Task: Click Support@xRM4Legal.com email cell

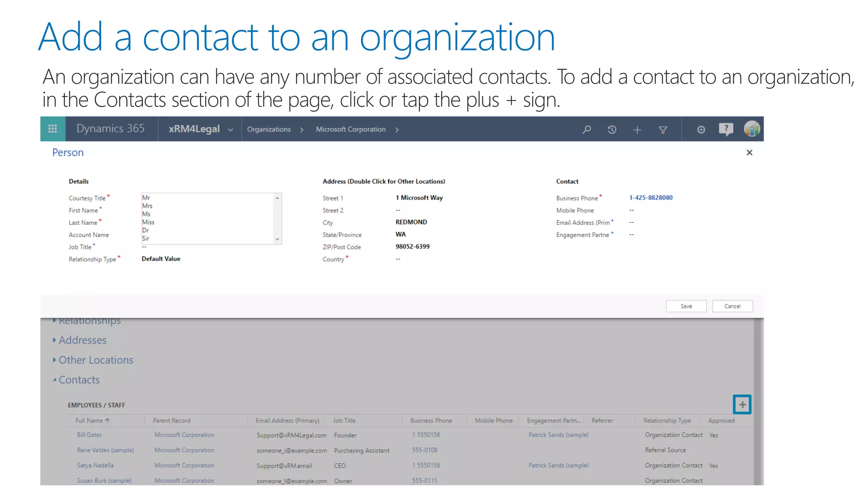Action: (291, 435)
